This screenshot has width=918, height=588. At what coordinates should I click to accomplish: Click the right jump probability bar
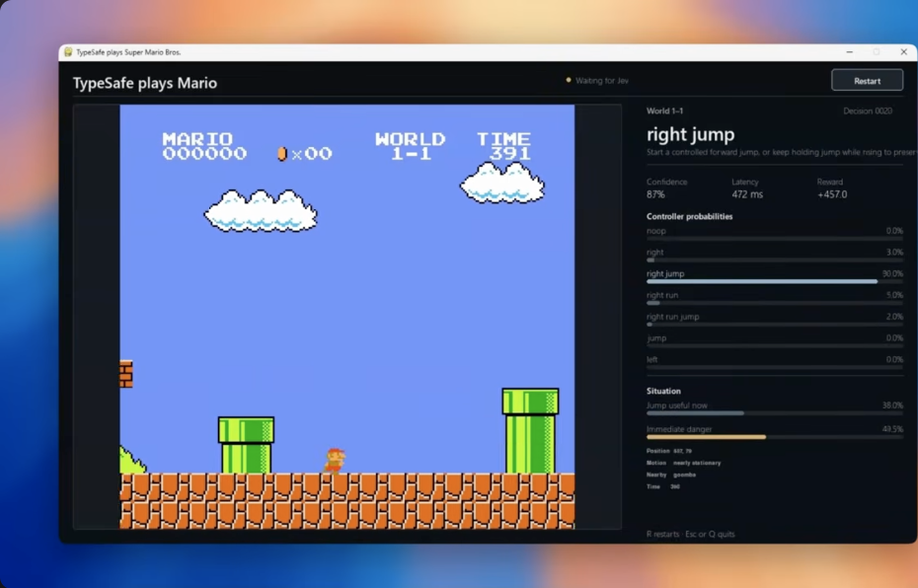775,281
